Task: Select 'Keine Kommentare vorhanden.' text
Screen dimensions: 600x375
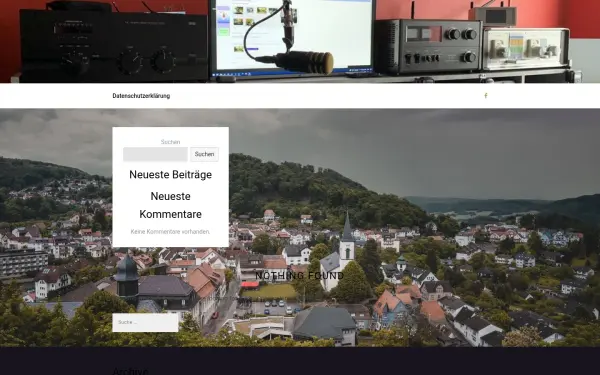Action: point(170,232)
